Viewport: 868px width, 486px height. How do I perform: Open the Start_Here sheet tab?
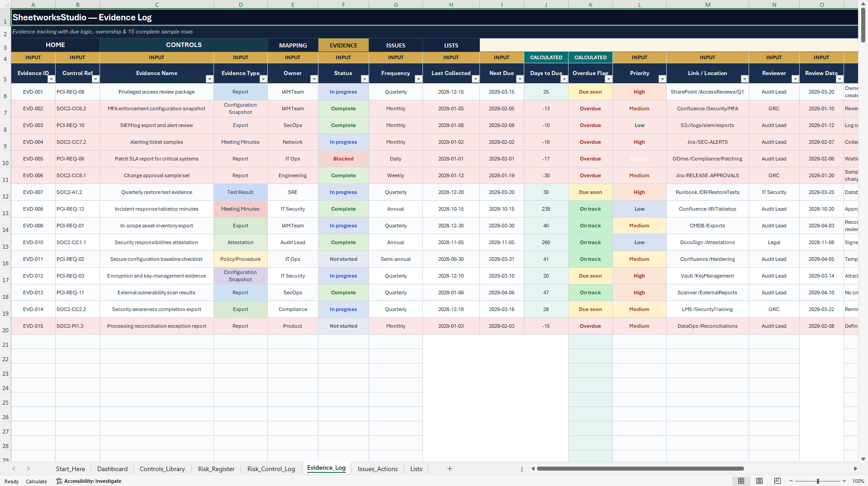(x=71, y=469)
